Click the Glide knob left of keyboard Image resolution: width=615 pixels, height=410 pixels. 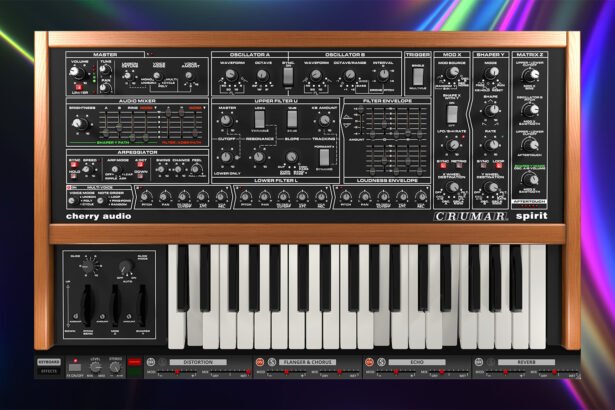tap(87, 267)
